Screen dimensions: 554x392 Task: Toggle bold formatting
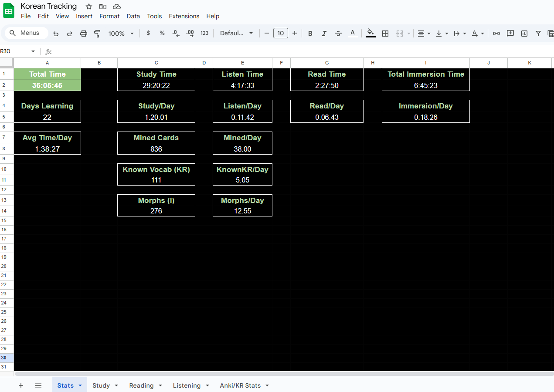click(310, 34)
